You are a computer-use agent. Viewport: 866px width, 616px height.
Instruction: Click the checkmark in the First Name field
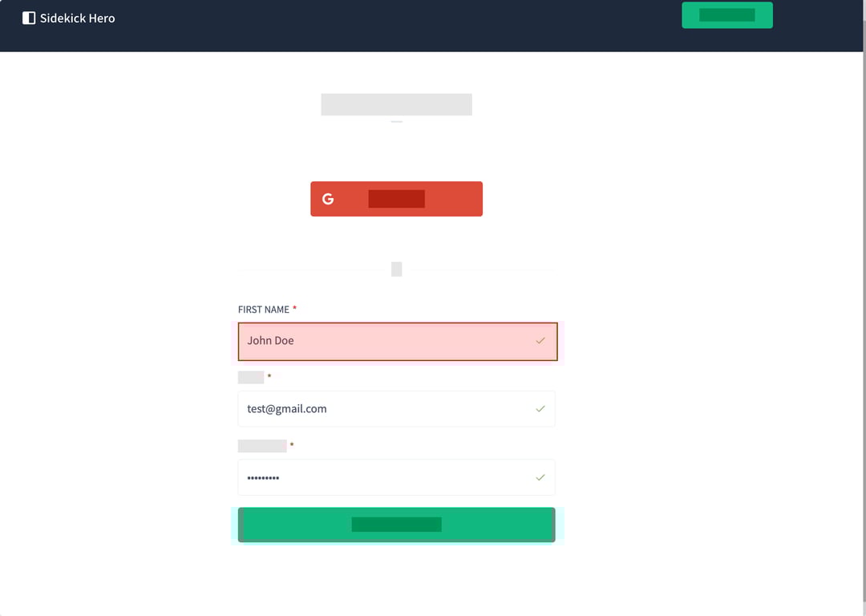tap(540, 341)
